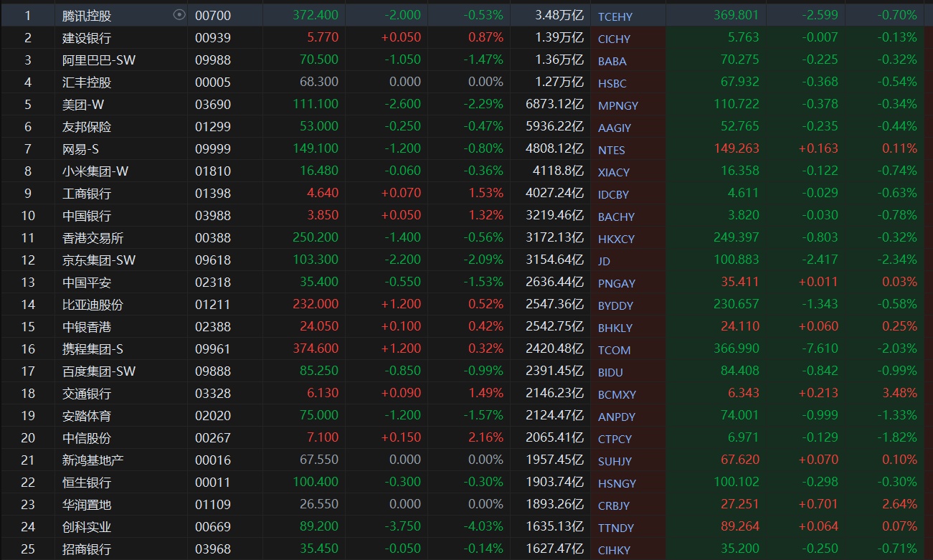Open 香港交易所 stock name
The image size is (933, 560).
click(93, 238)
